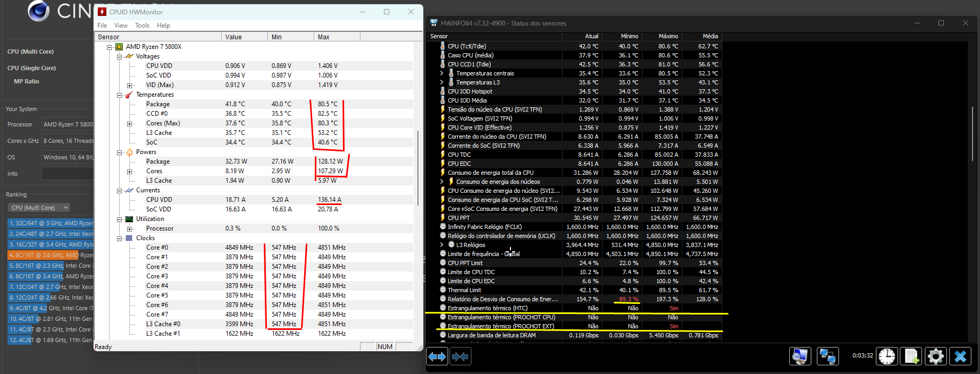Expand Temperaturas centrais in HWiNFO

tap(441, 73)
